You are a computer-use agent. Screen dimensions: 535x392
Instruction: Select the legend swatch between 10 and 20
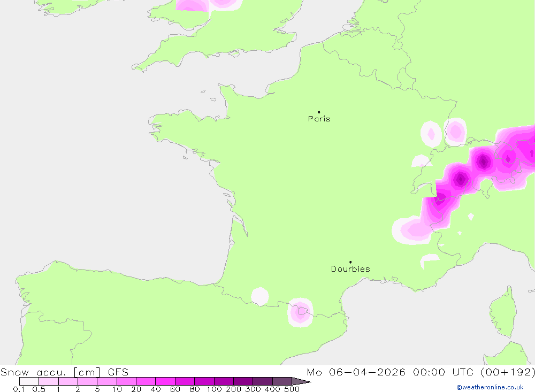[x=126, y=381]
